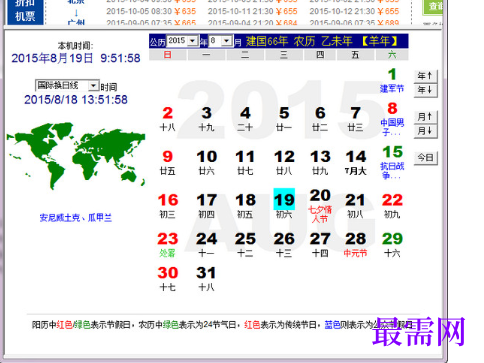Screen dimensions: 484x363
Task: Click the green 查询 search button
Action: (433, 7)
